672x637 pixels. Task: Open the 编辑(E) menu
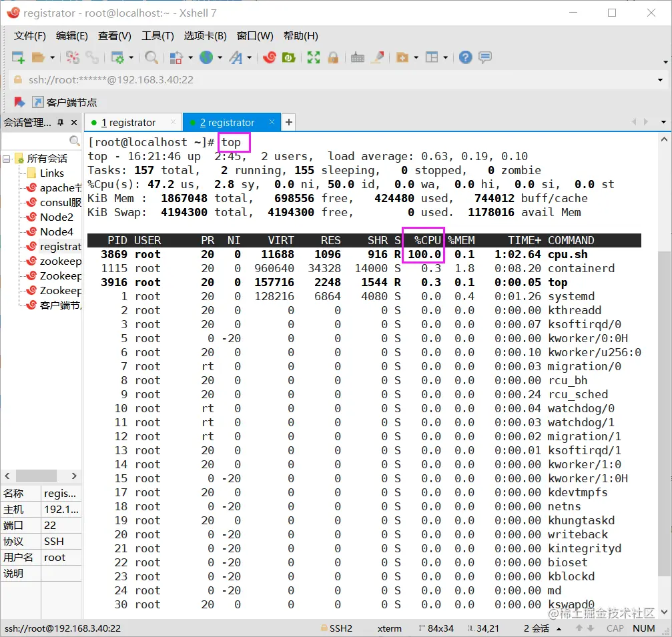click(x=71, y=36)
